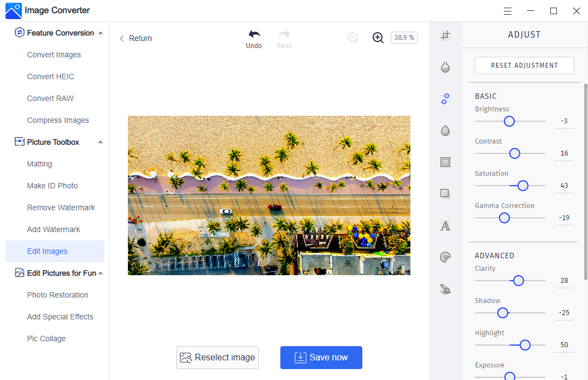
Task: Open Add Watermark
Action: [x=54, y=229]
